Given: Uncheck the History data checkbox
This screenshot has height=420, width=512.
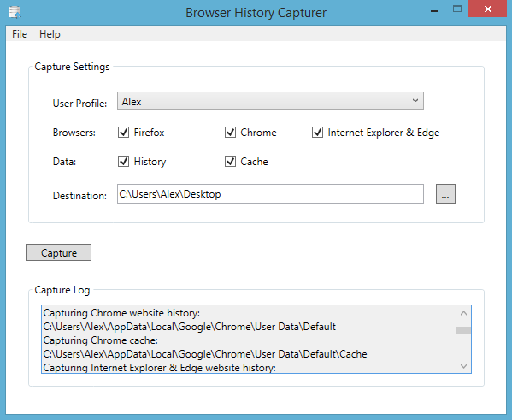Looking at the screenshot, I should tap(123, 162).
